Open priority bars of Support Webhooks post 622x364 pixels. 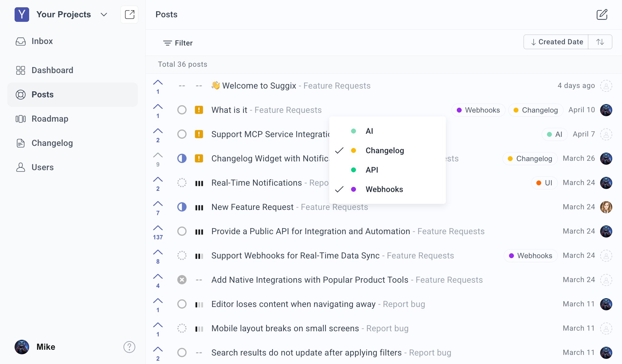[x=199, y=256]
